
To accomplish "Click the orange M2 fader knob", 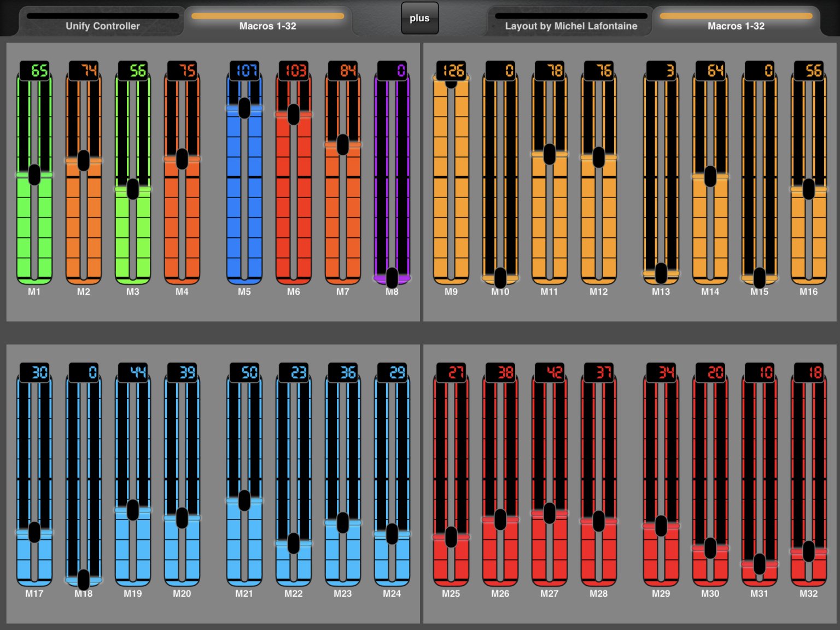I will pyautogui.click(x=84, y=160).
